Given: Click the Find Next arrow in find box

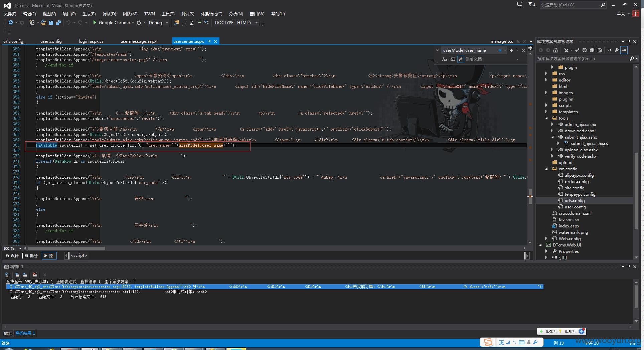Looking at the screenshot, I should (x=511, y=50).
